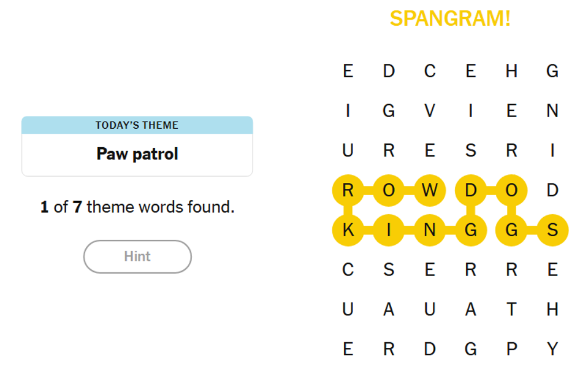Select the H between E and G
The width and height of the screenshot is (588, 384).
[x=511, y=72]
